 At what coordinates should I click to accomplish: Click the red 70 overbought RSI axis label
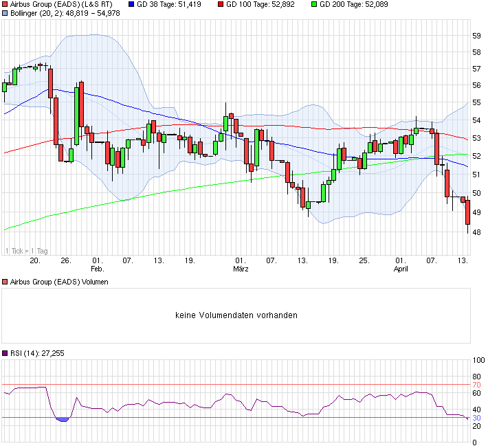click(x=476, y=385)
